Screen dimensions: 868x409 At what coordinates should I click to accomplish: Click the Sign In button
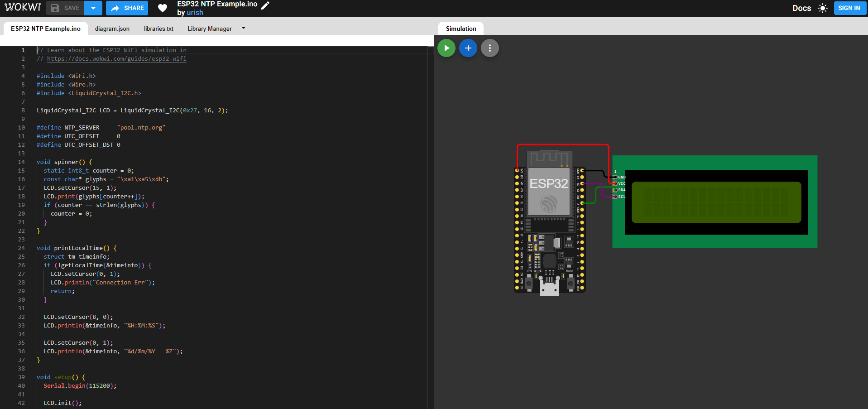(849, 8)
